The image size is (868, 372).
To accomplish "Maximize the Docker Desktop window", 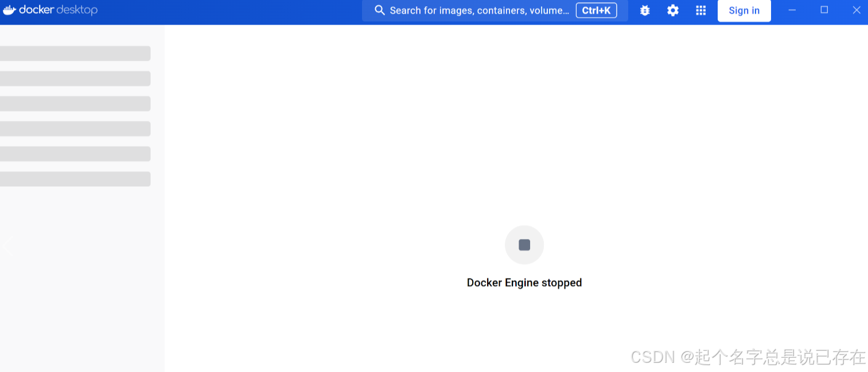I will 824,10.
